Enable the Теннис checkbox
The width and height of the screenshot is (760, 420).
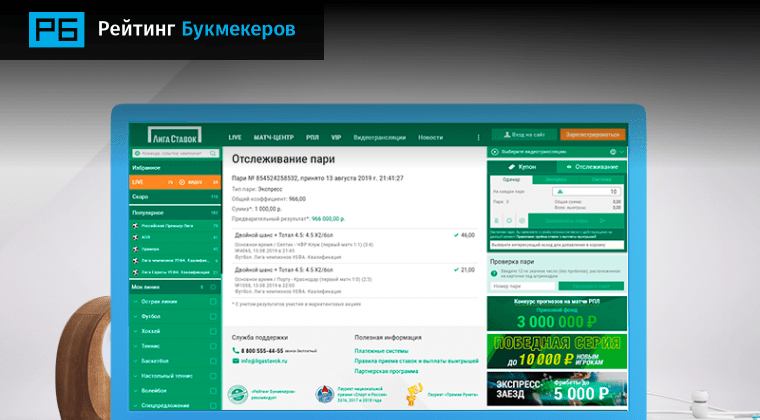tap(213, 347)
